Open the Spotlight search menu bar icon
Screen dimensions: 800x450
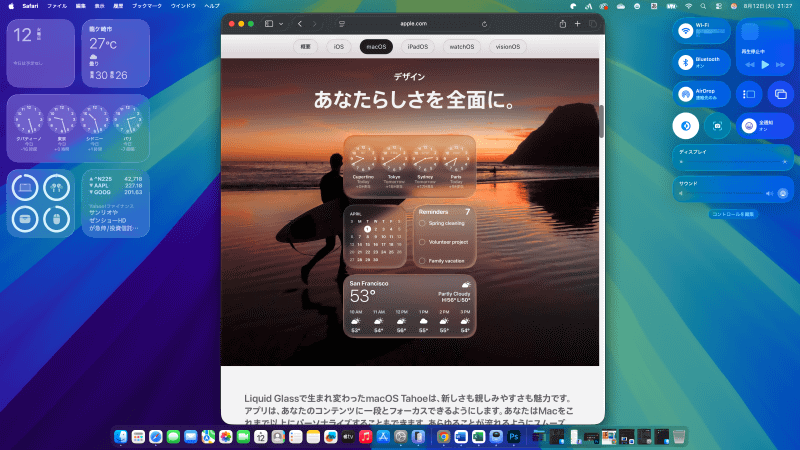[703, 6]
